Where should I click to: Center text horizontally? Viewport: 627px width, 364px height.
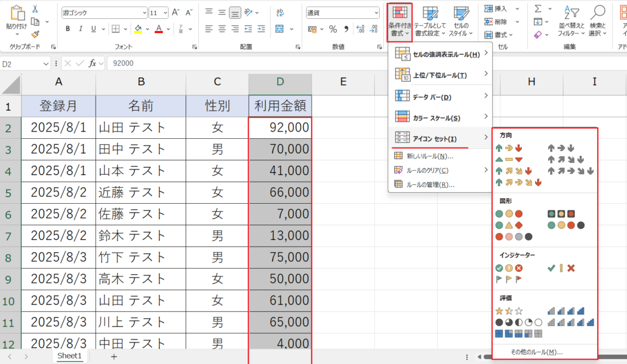(222, 29)
